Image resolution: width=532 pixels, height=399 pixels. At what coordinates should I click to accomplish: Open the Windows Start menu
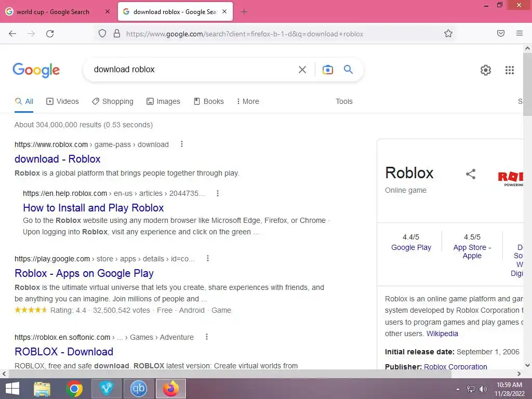click(12, 389)
